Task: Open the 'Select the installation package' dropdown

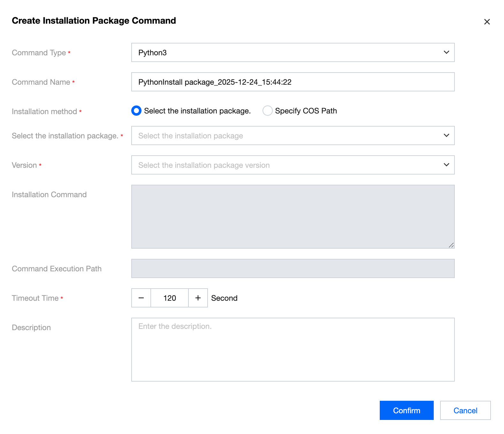Action: 287,136
